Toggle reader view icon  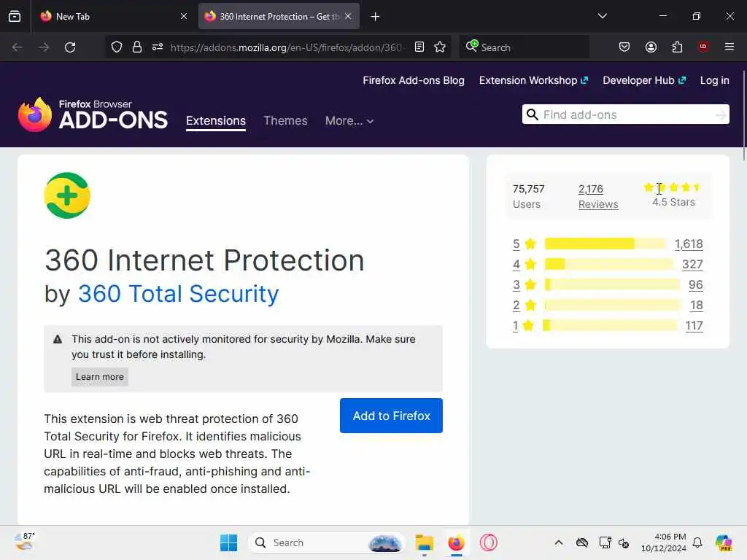(x=419, y=47)
